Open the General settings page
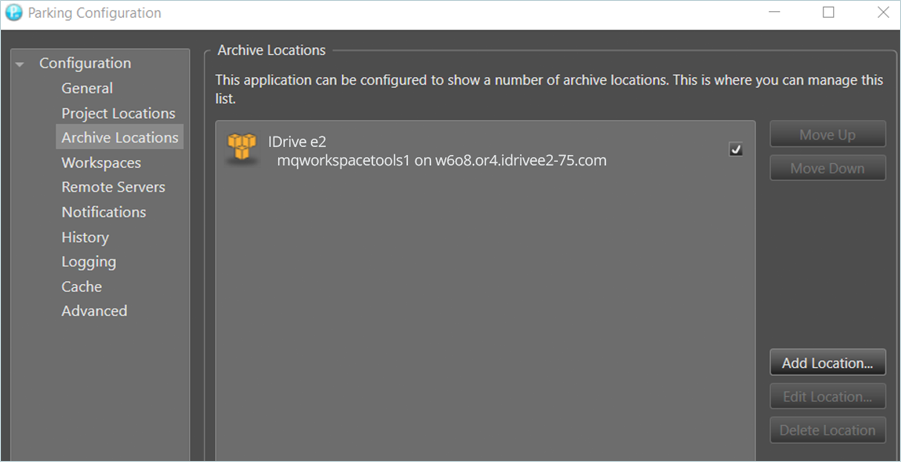901x462 pixels. tap(87, 88)
